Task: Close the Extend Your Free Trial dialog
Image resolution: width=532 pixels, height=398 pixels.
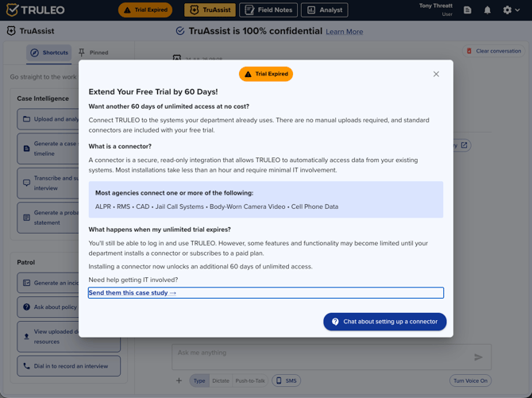Action: pos(436,74)
